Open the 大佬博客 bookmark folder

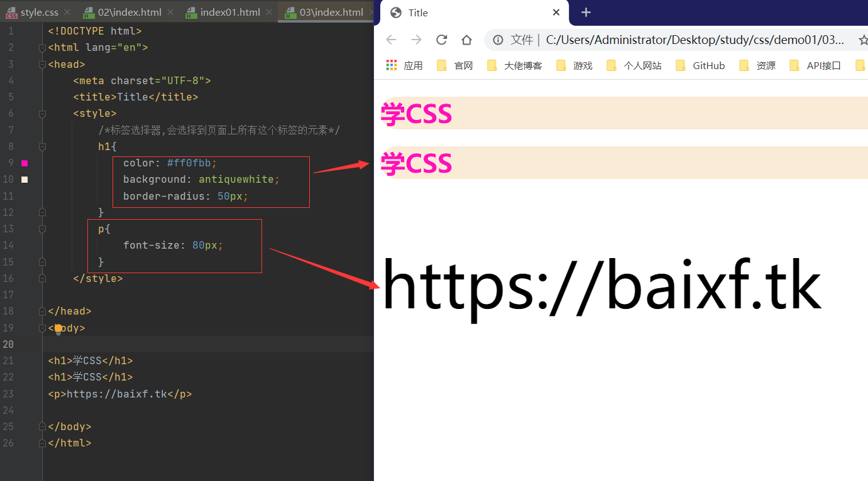(515, 65)
